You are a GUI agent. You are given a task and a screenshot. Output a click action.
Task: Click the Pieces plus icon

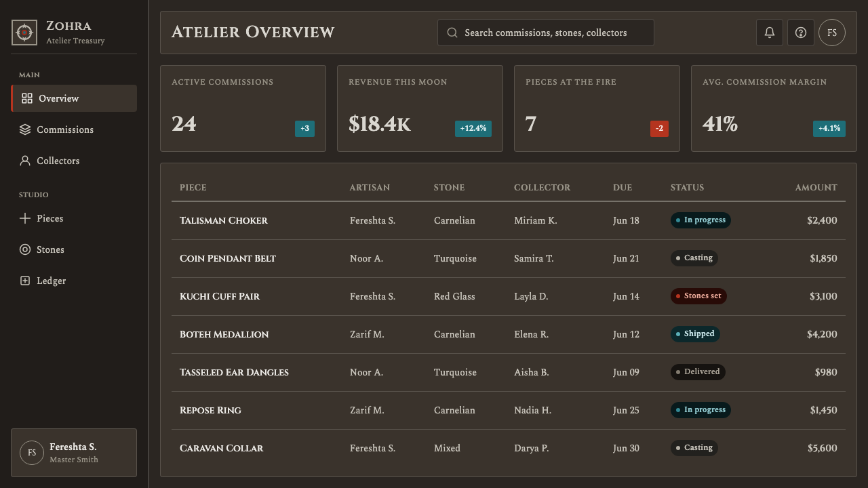coord(25,218)
